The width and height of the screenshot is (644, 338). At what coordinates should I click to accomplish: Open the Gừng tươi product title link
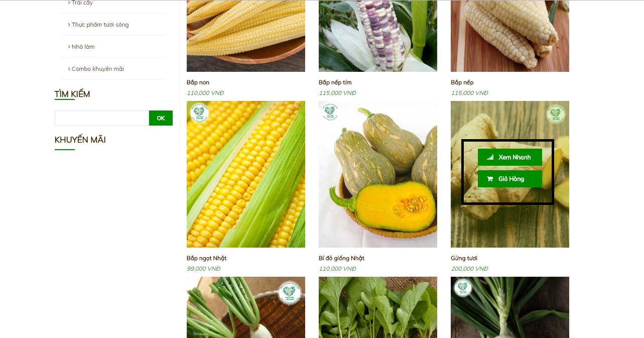pyautogui.click(x=464, y=258)
